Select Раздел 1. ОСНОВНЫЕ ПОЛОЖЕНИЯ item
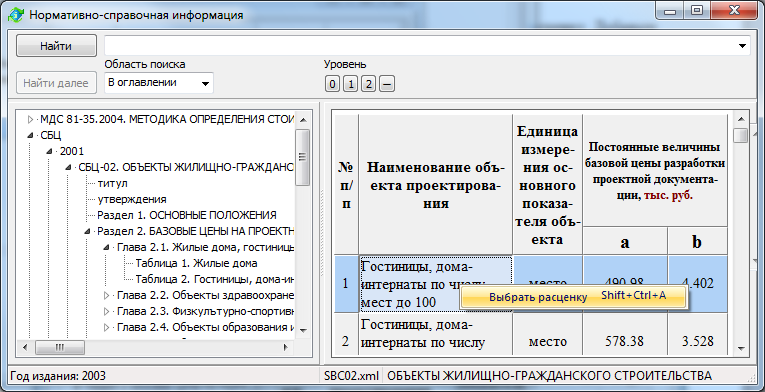This screenshot has height=392, width=765. (187, 215)
